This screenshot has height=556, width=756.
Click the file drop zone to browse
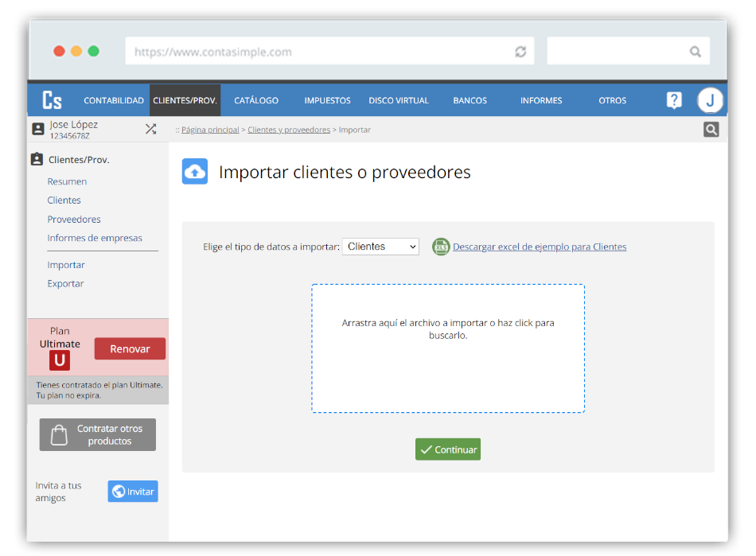(x=448, y=348)
